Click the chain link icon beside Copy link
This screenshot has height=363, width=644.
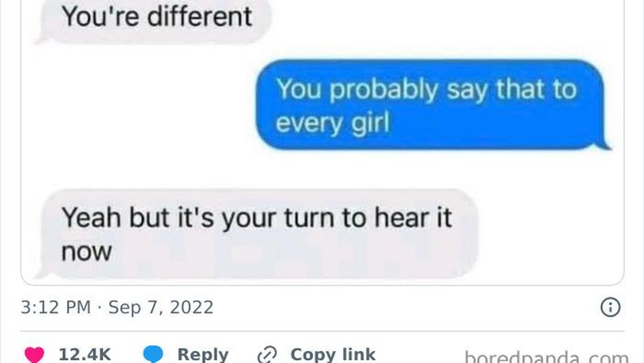click(266, 355)
